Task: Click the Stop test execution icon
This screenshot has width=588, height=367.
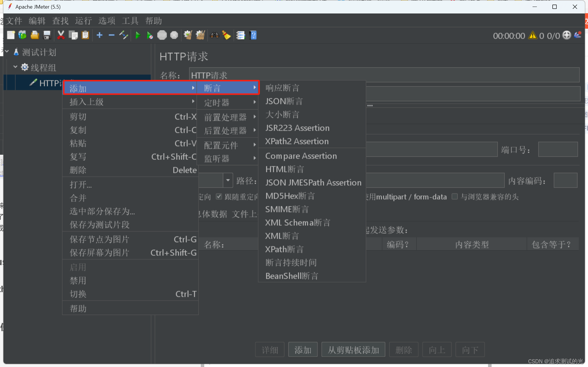Action: tap(162, 35)
